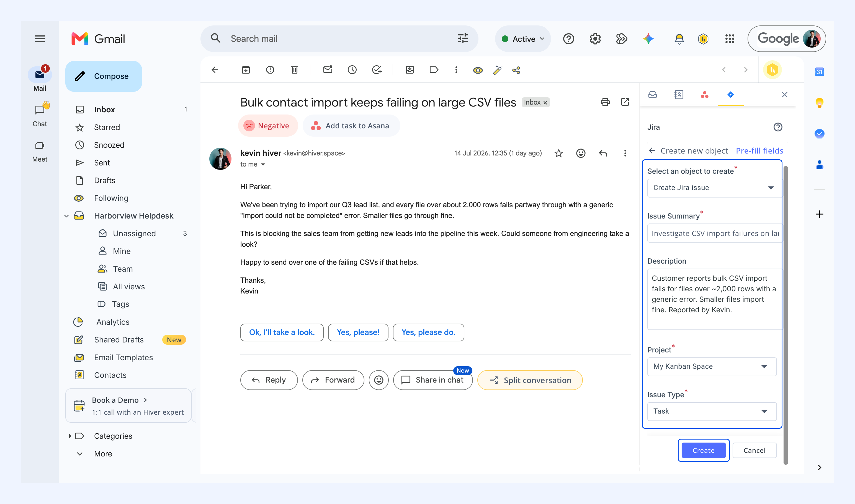This screenshot has height=504, width=855.
Task: Open the labels icon in toolbar
Action: (434, 70)
